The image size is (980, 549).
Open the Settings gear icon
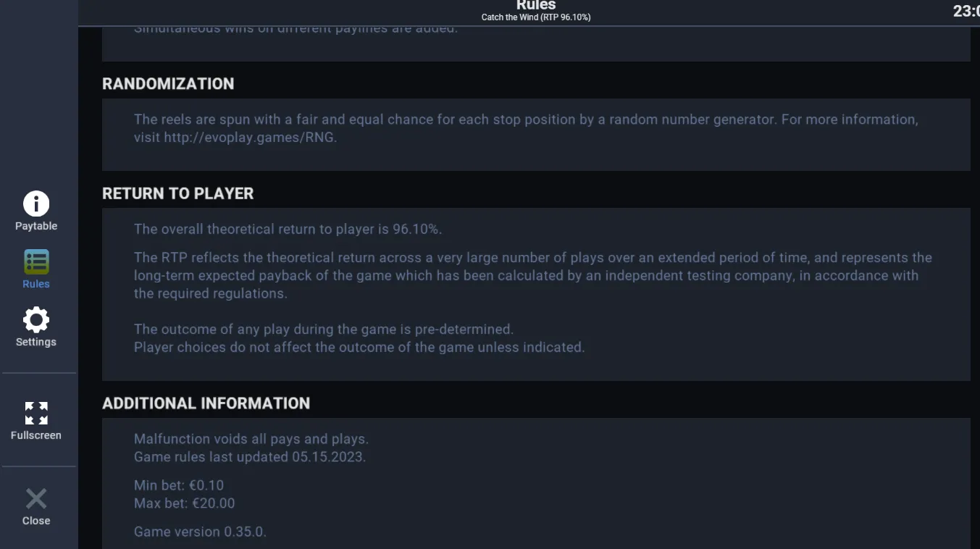[36, 320]
